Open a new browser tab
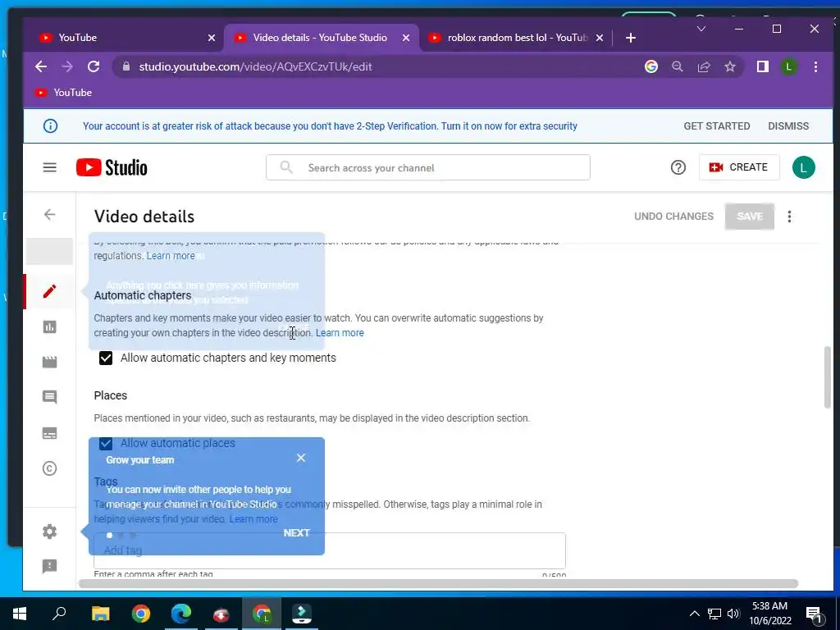 (631, 38)
